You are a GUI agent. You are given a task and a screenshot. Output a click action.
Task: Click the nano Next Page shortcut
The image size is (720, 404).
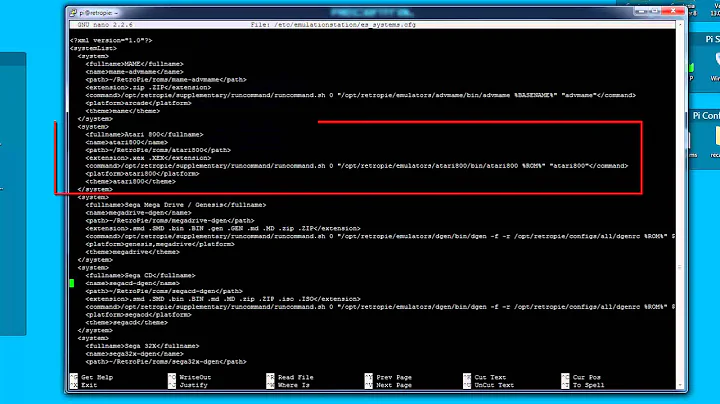click(388, 385)
